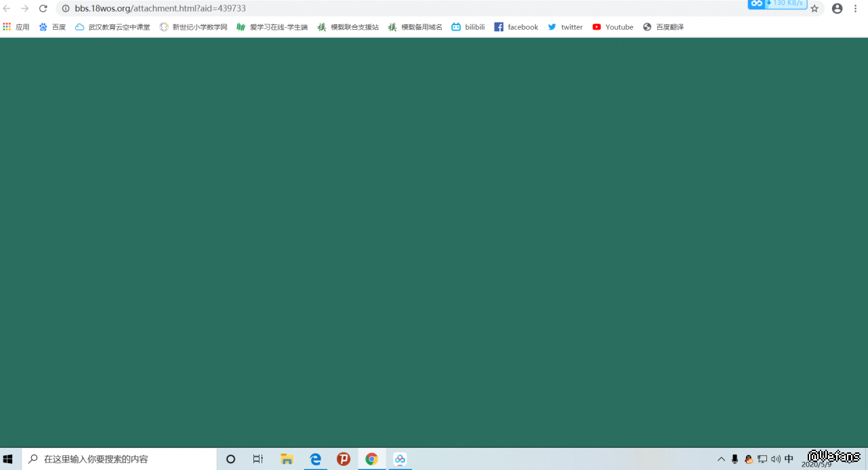868x470 pixels.
Task: Bookmark this page with the star icon
Action: tap(814, 9)
